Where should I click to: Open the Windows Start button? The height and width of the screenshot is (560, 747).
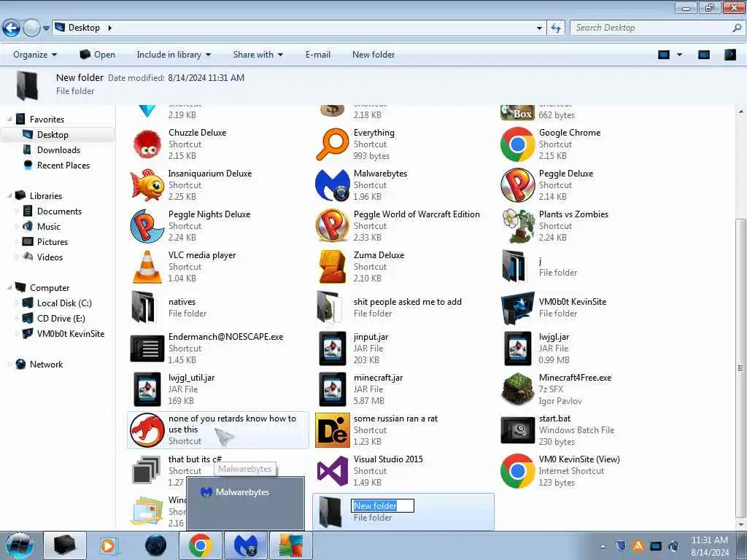click(x=19, y=545)
